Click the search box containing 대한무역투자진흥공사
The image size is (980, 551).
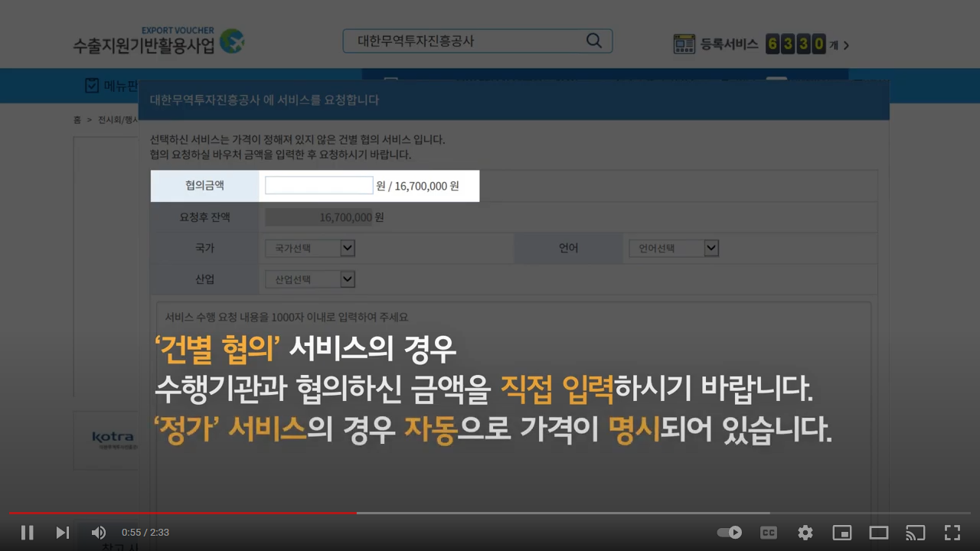tap(478, 41)
